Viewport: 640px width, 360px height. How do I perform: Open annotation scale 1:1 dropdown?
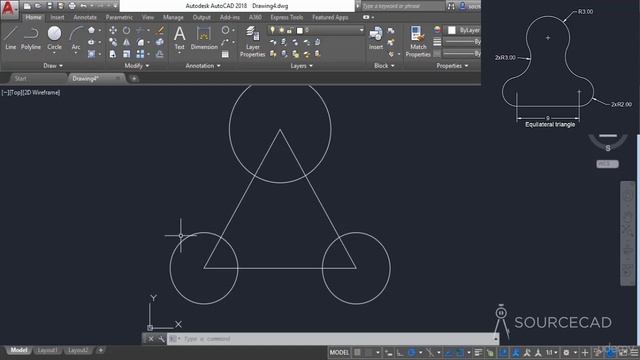point(552,352)
